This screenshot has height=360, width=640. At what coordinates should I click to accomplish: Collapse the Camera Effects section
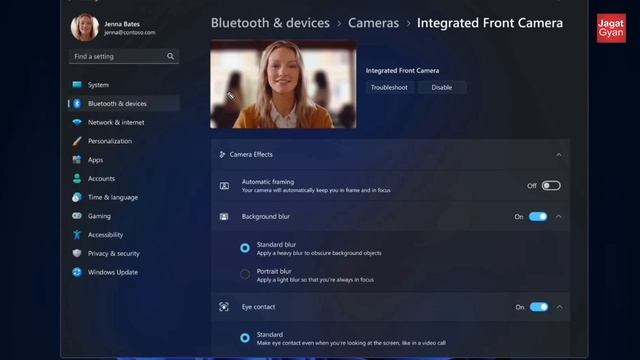(558, 155)
